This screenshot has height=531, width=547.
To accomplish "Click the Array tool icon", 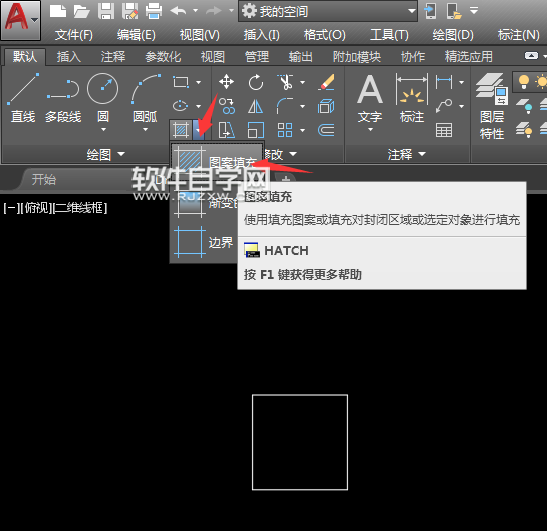I will click(285, 130).
